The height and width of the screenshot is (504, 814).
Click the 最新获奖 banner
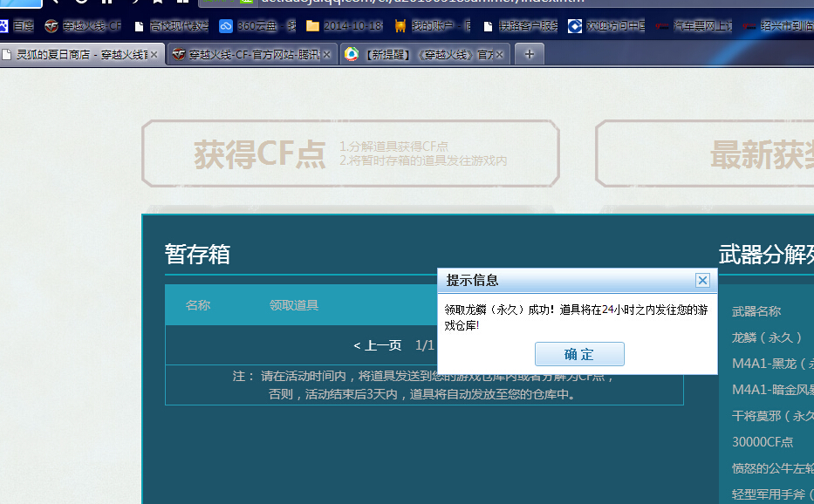[x=704, y=153]
